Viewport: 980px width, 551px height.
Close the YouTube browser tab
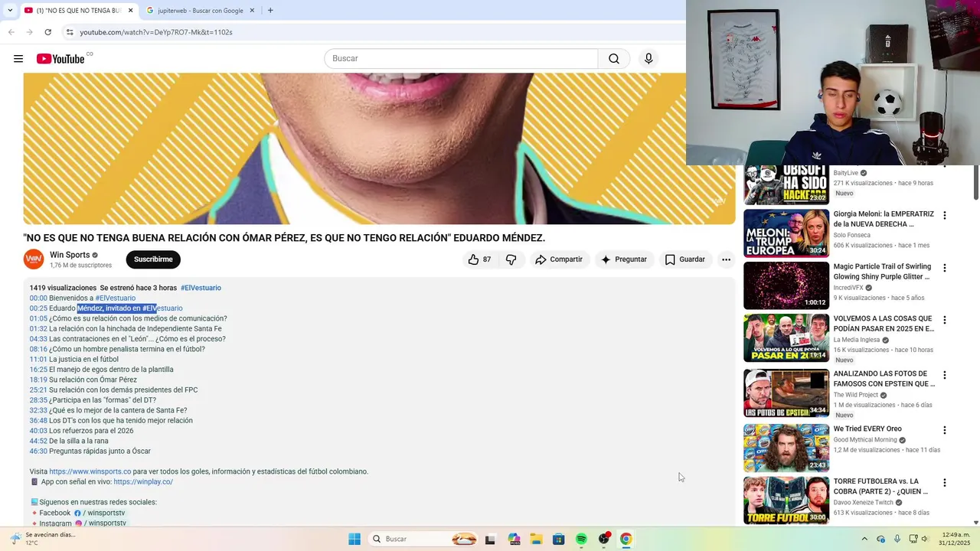point(131,11)
